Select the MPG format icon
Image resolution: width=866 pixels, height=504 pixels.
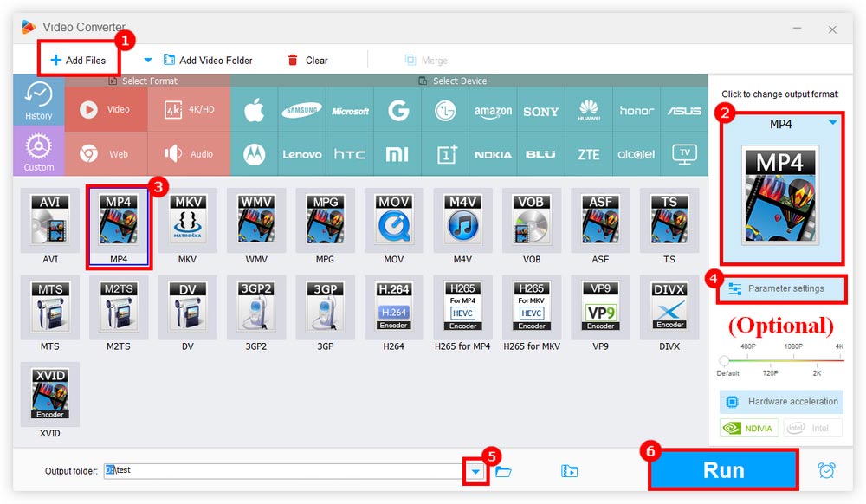click(326, 220)
